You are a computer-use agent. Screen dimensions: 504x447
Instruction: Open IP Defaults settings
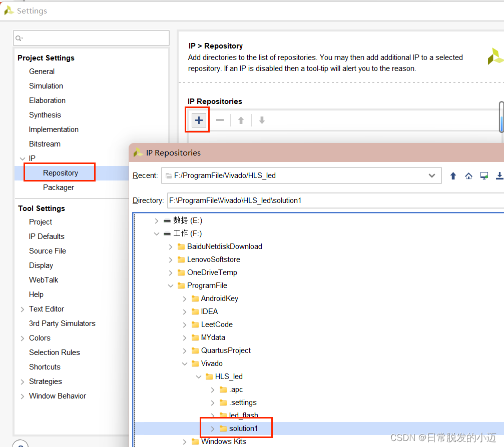(47, 236)
